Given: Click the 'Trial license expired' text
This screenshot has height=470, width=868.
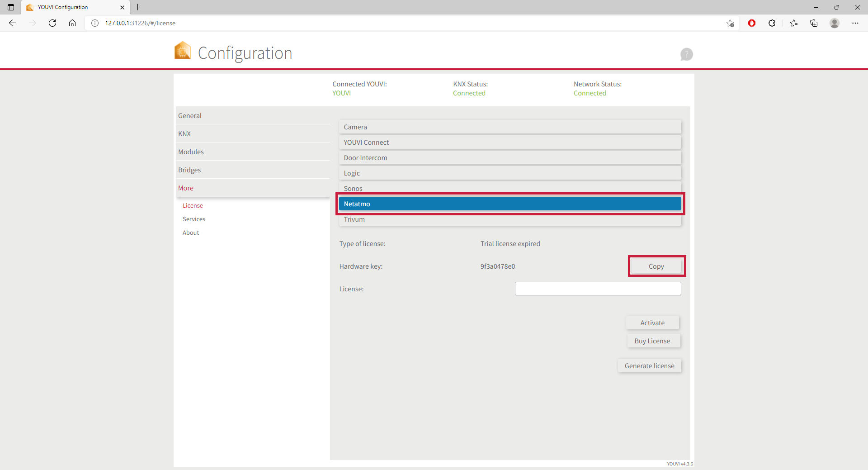Looking at the screenshot, I should [x=510, y=244].
